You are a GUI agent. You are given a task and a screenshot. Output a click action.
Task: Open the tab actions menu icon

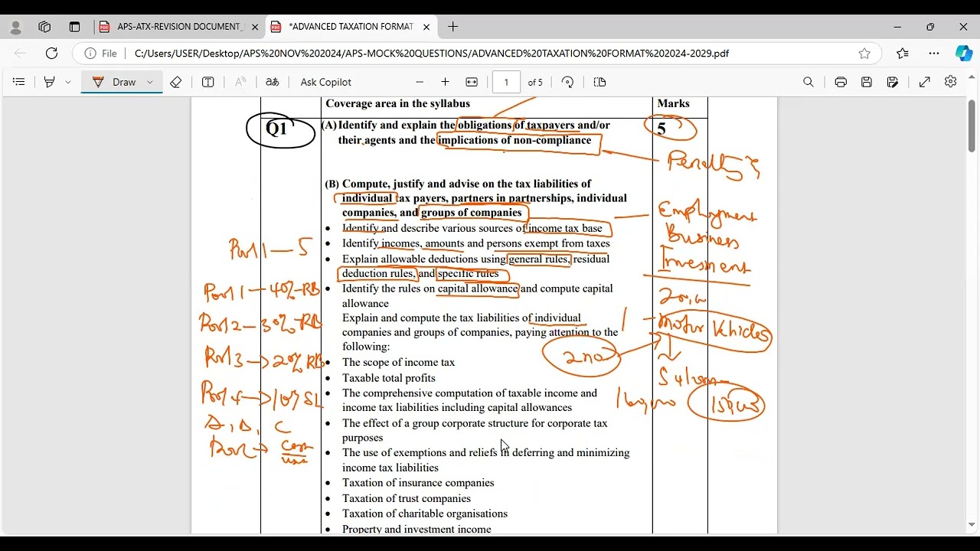[74, 27]
